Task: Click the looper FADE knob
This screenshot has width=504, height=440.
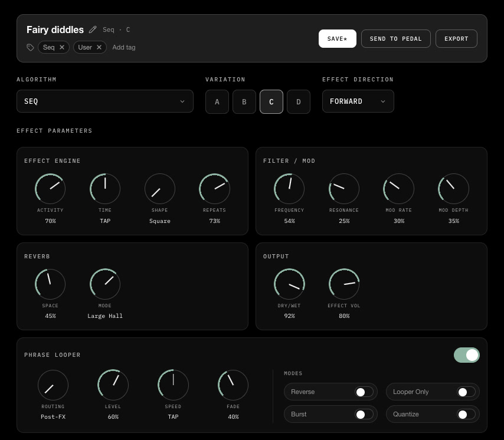Action: coord(233,385)
